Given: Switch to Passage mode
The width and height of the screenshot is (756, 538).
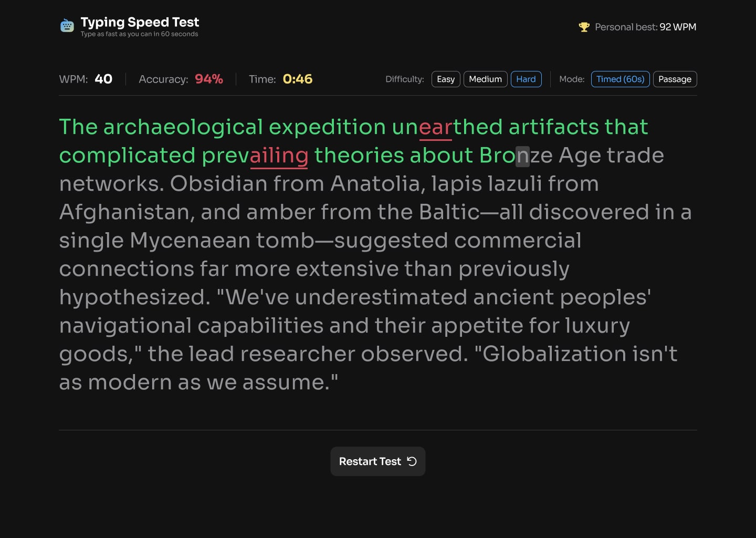Looking at the screenshot, I should click(x=675, y=79).
